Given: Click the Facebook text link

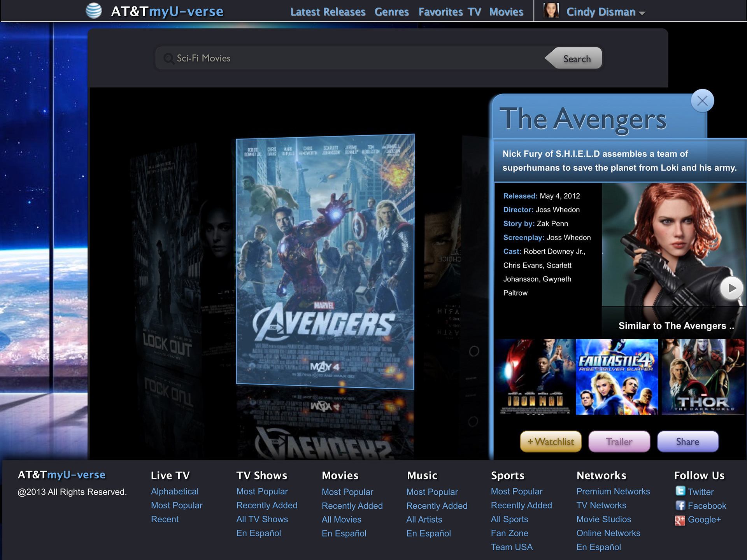Looking at the screenshot, I should 707,506.
